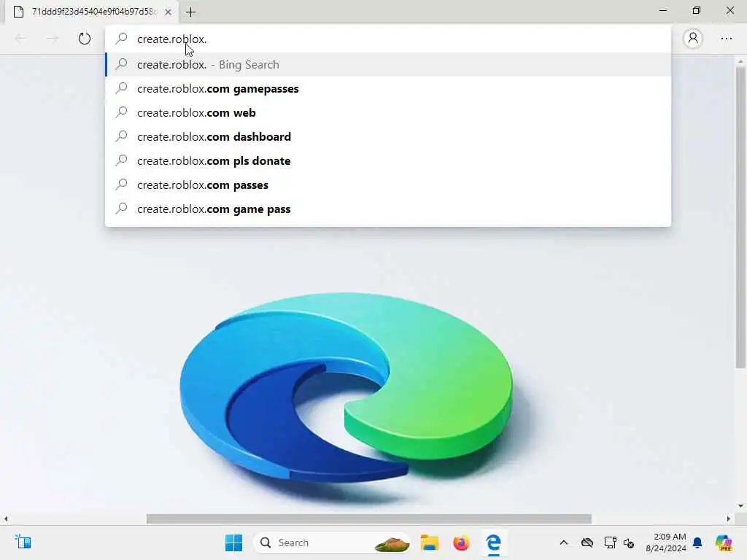Viewport: 747px width, 560px height.
Task: Click the vertical scrollbar thumb
Action: click(740, 217)
